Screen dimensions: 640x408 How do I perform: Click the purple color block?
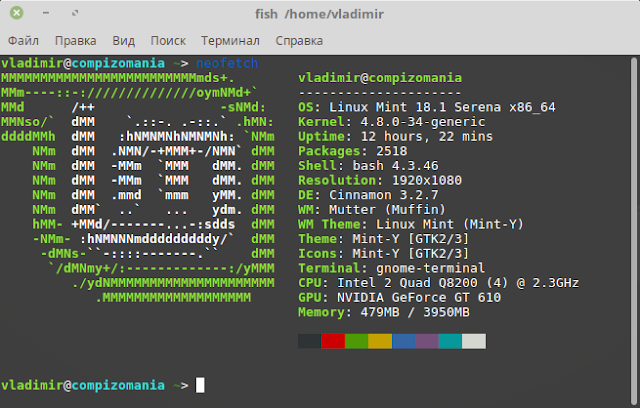click(427, 341)
